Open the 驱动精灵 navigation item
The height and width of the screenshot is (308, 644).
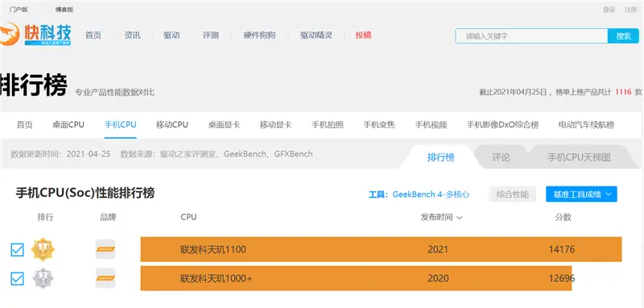point(316,35)
